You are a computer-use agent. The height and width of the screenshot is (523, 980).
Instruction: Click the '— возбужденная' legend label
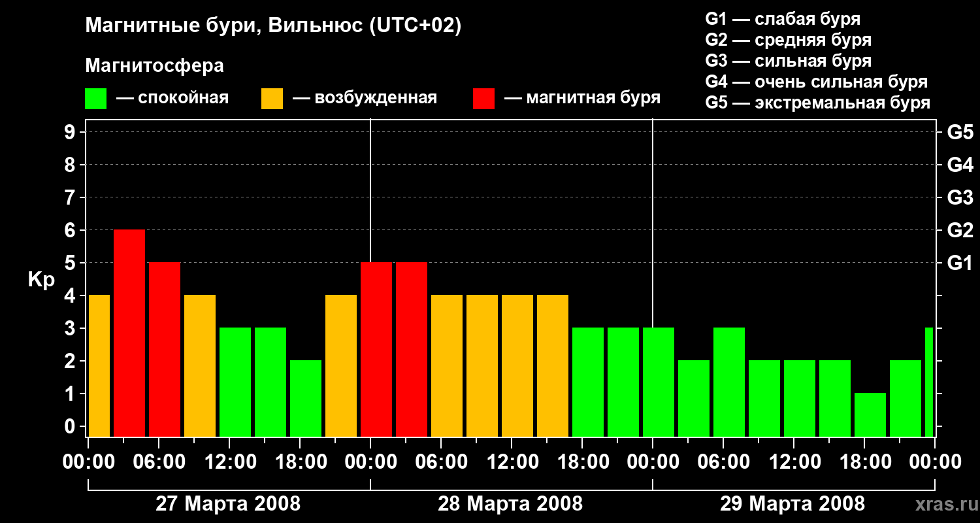tap(365, 98)
